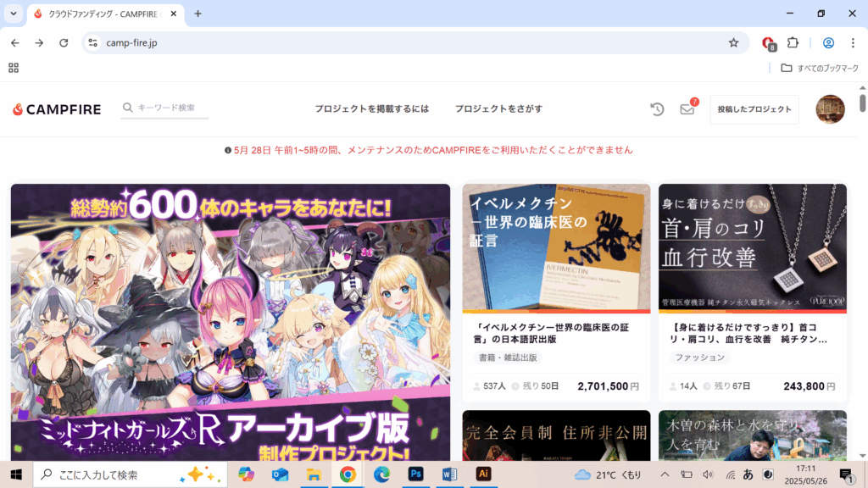868x488 pixels.
Task: Open the apps grid in bookmarks bar
Action: 14,68
